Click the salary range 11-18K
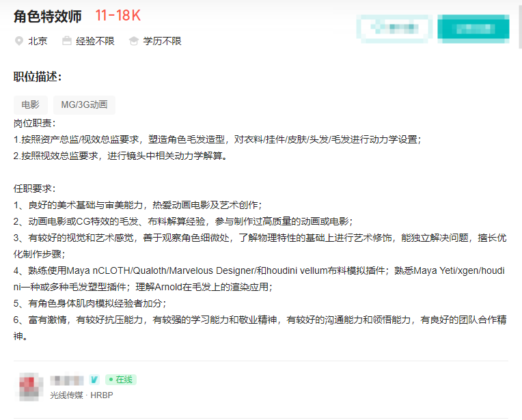 [118, 16]
